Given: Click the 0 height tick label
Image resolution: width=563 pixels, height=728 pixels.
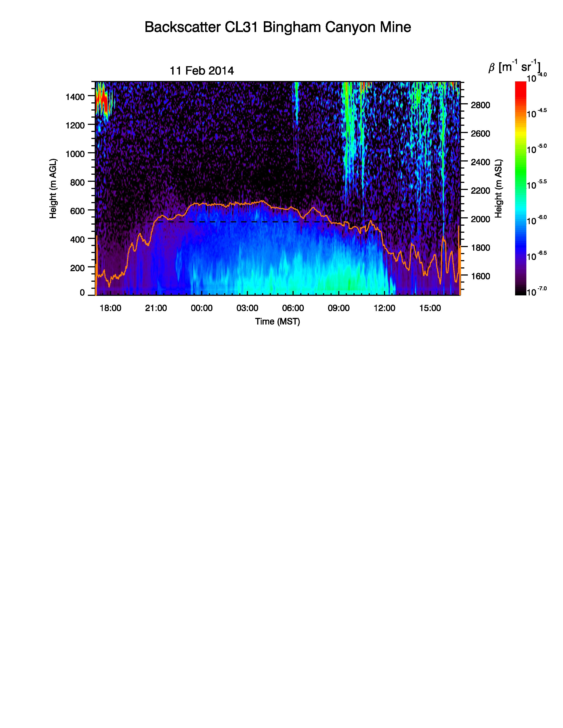Looking at the screenshot, I should tap(82, 293).
